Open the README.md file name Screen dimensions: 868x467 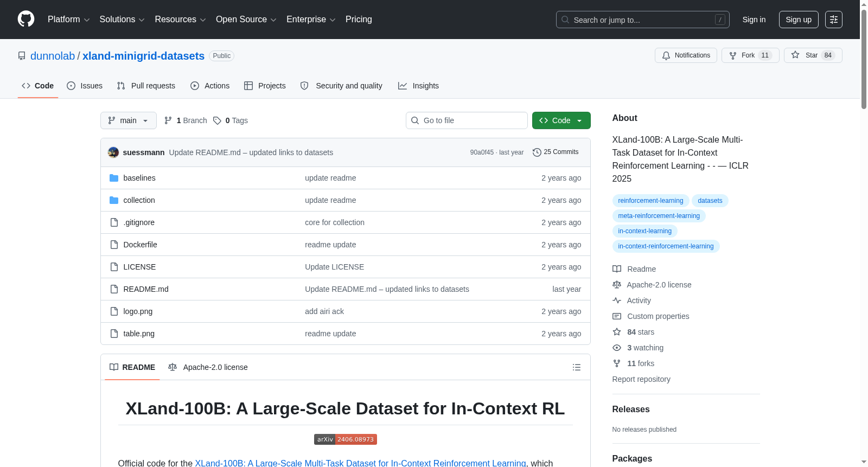pos(146,289)
